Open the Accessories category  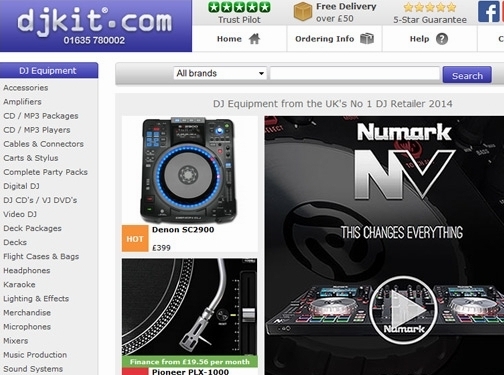[26, 88]
